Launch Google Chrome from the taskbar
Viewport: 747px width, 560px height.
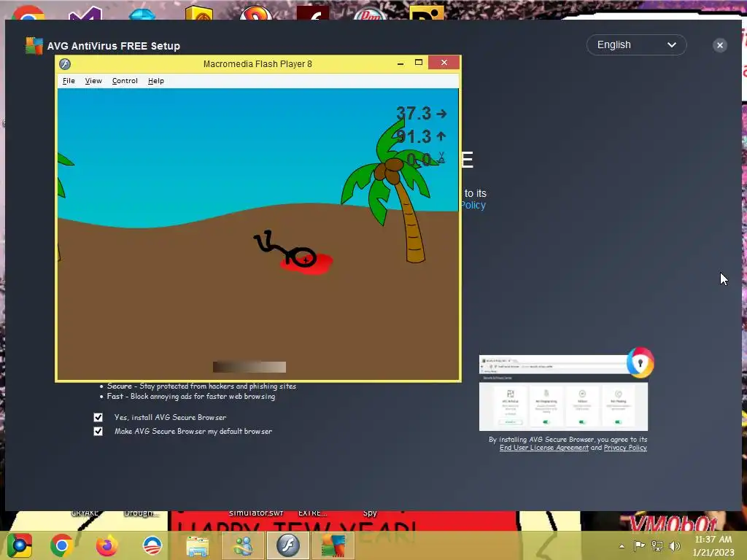point(61,545)
